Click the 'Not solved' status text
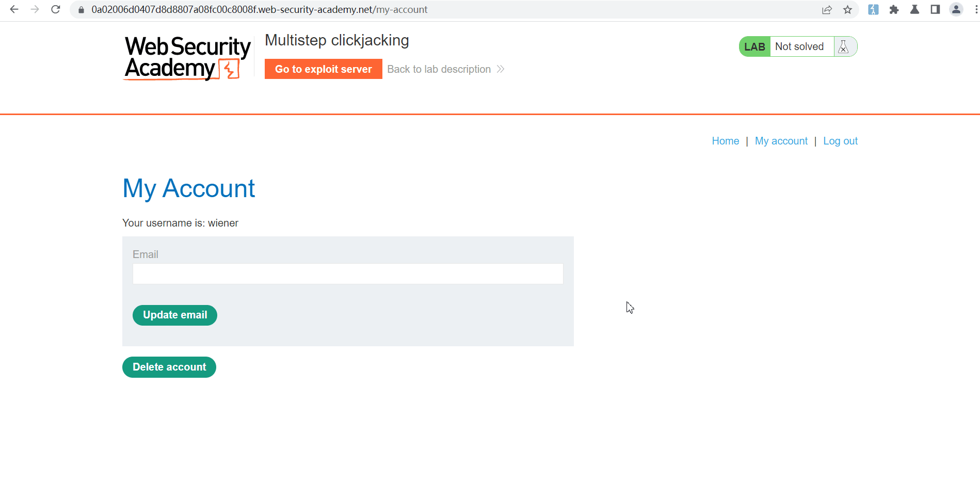Screen dimensions: 980x498 tap(799, 46)
